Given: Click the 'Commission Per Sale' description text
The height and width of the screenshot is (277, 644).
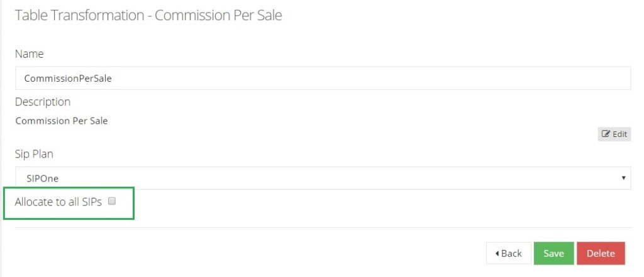Looking at the screenshot, I should pyautogui.click(x=62, y=121).
